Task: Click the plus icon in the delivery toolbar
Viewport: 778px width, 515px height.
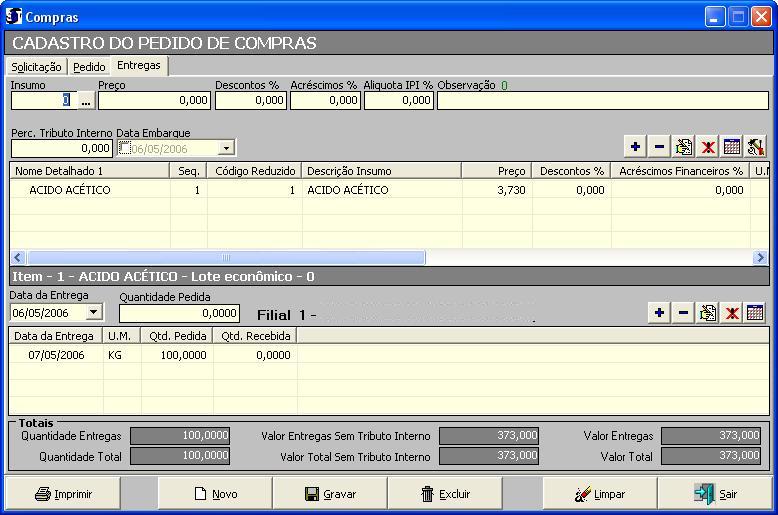Action: [x=659, y=313]
